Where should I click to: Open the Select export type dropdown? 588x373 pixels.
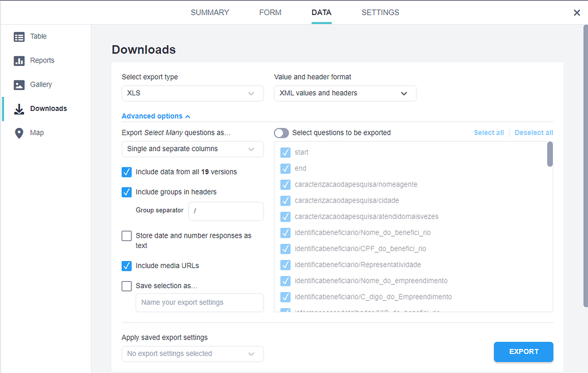(x=192, y=93)
